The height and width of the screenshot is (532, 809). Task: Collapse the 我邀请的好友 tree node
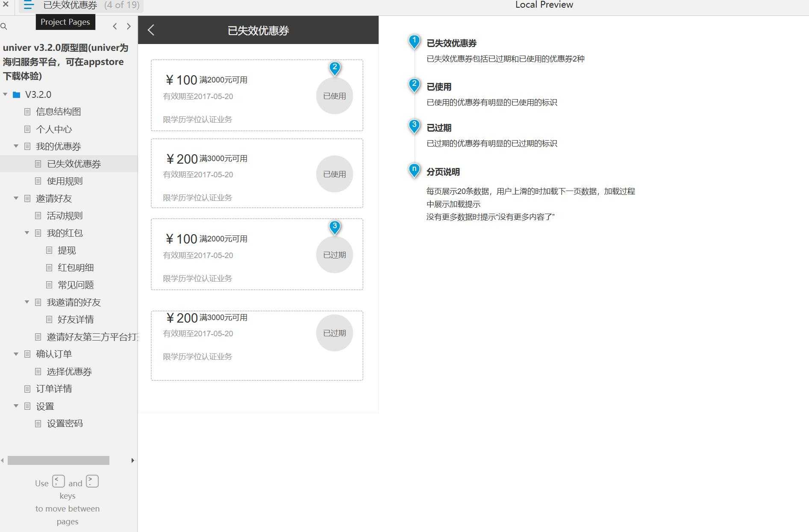point(27,302)
